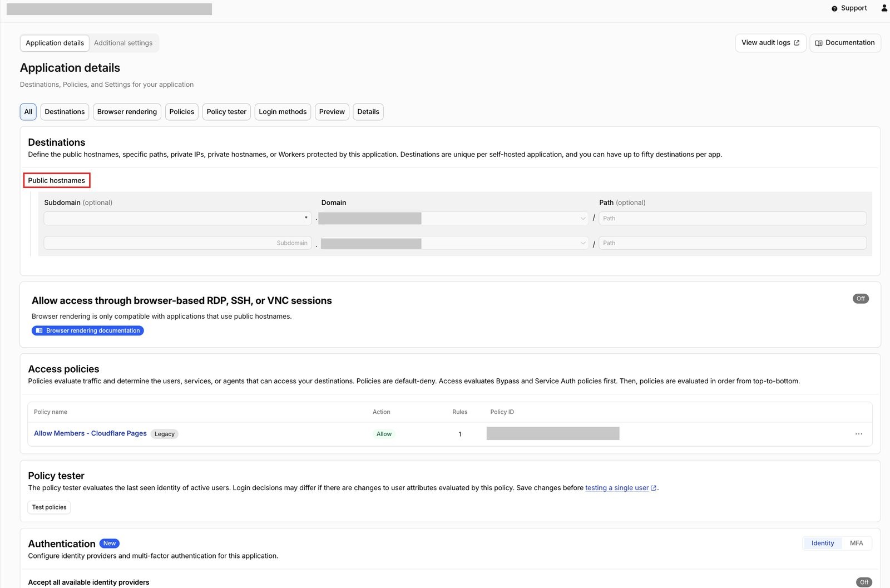Toggle Accept all available identity providers switch

[x=864, y=582]
